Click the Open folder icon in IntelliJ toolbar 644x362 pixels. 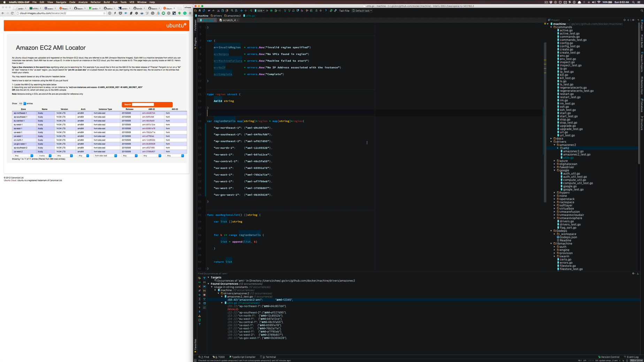click(x=196, y=11)
